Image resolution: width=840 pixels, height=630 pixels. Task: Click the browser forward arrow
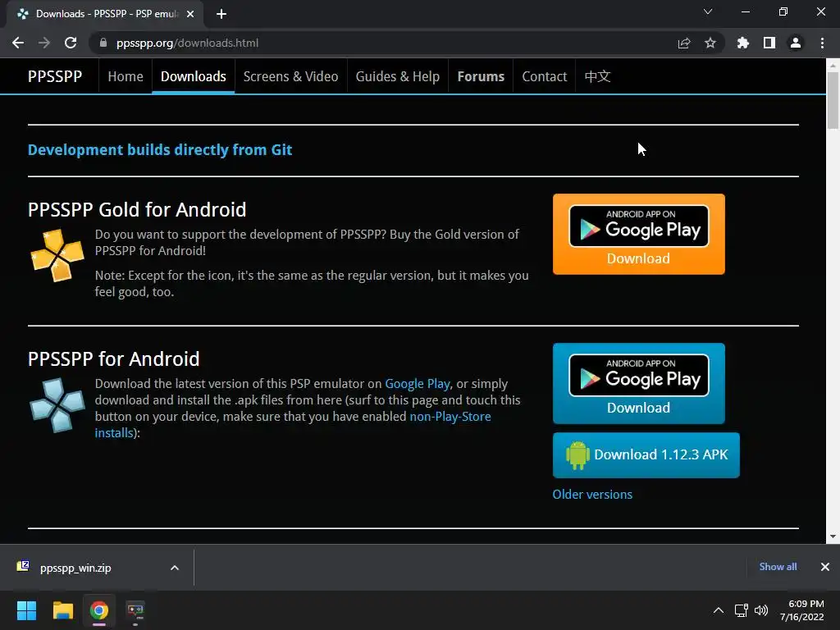[x=44, y=43]
